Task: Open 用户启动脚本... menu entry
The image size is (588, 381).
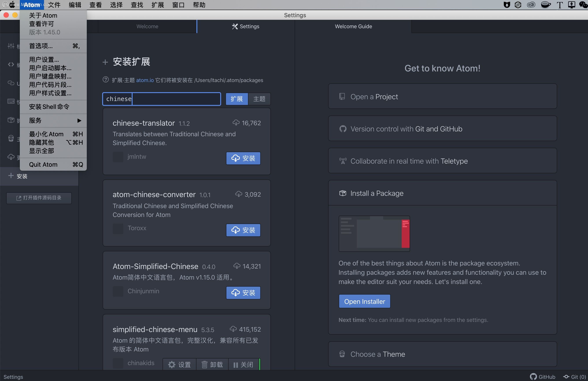Action: [53, 68]
